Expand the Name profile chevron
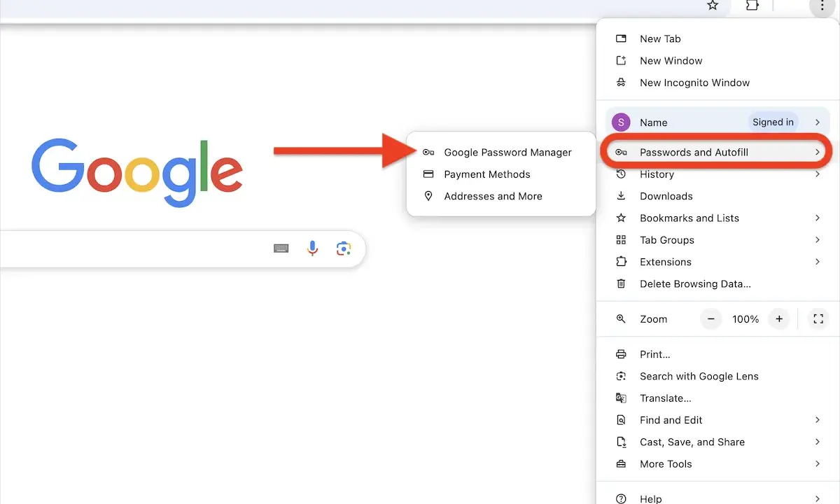The image size is (840, 504). click(x=817, y=122)
